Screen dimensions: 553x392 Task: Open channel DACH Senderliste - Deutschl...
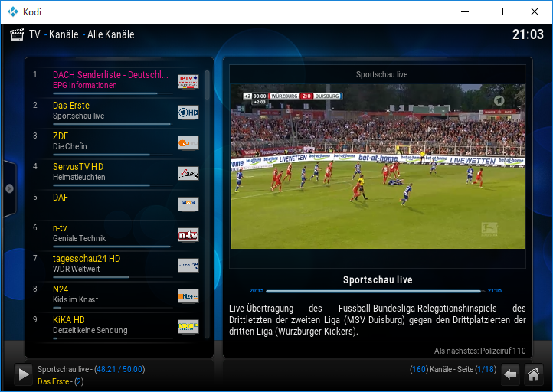[110, 75]
